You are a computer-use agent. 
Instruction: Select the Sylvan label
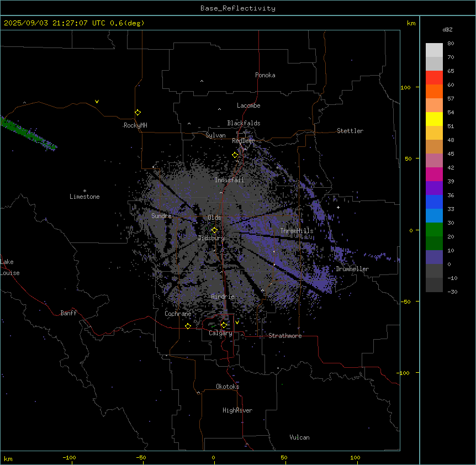pos(215,135)
